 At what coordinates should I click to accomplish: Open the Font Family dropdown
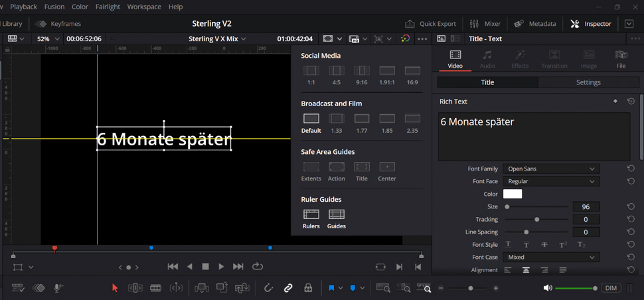pos(550,169)
